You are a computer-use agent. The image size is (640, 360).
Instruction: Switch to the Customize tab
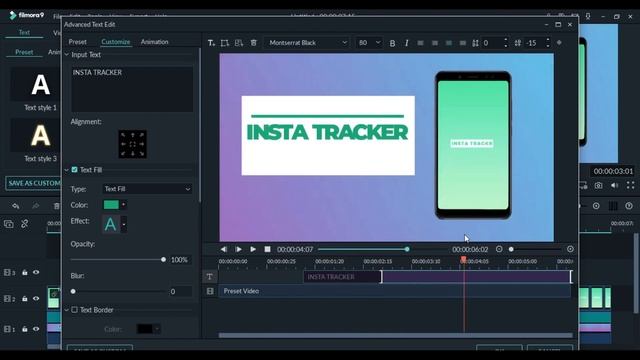[x=116, y=42]
